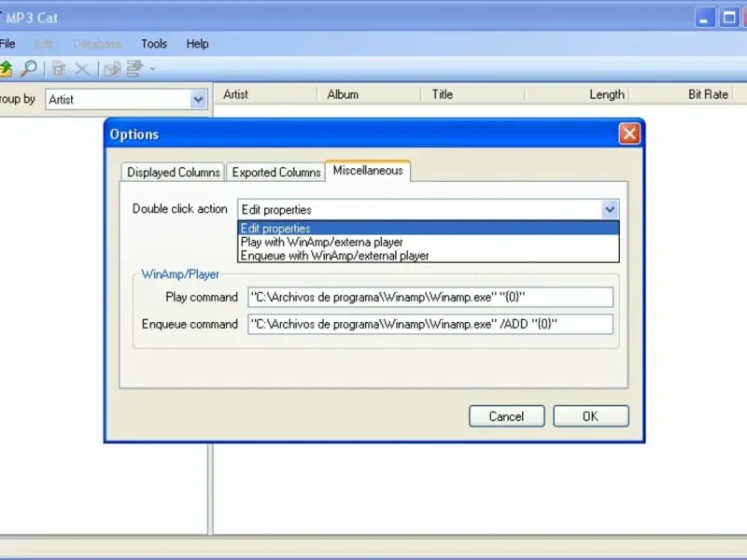Click the green-arrow import folder toolbar icon
This screenshot has height=560, width=747.
(x=6, y=69)
